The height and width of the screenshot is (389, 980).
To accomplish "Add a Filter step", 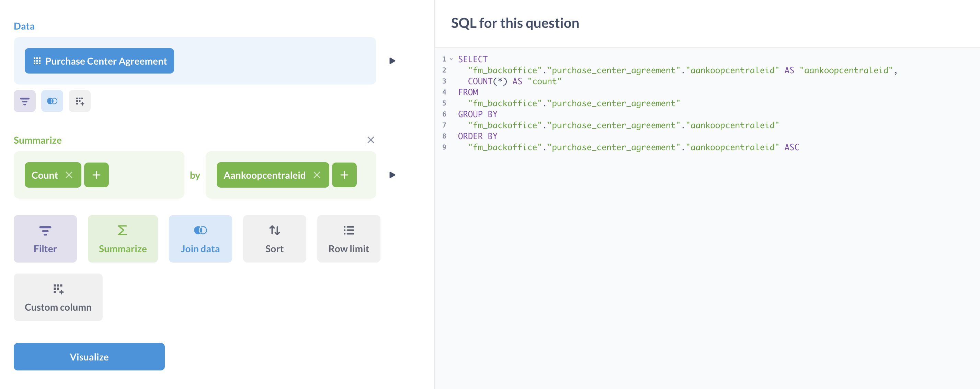I will point(45,238).
